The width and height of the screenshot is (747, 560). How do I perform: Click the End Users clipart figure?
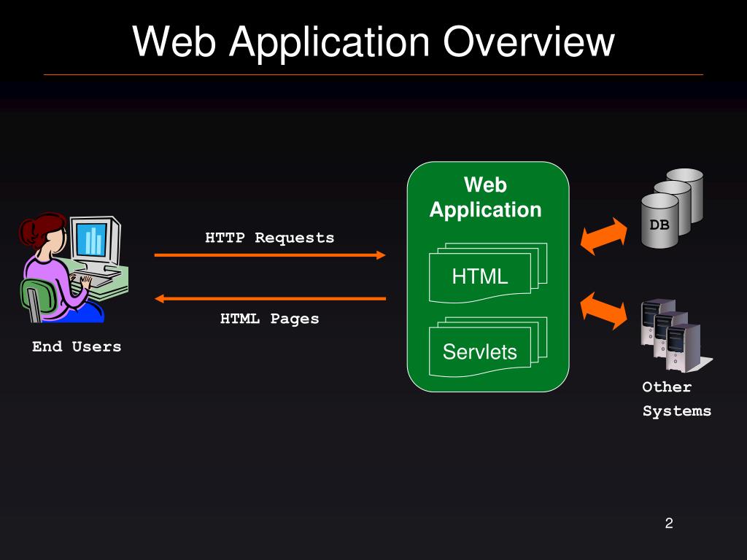coord(74,268)
